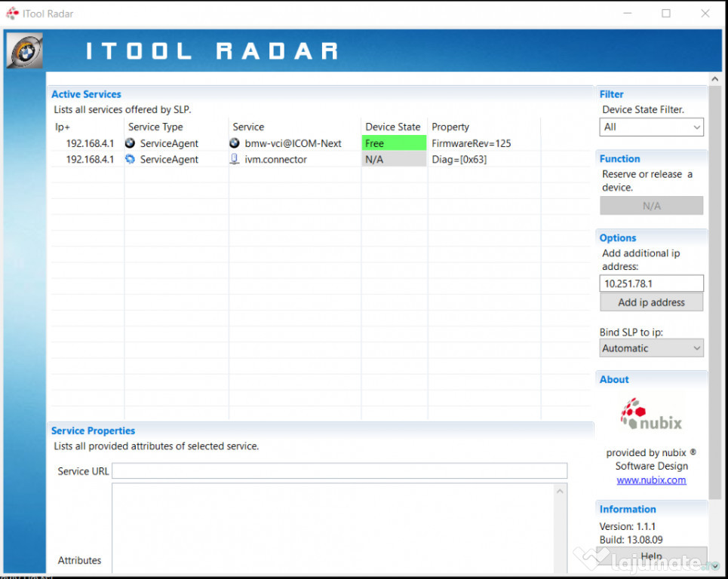This screenshot has width=728, height=579.
Task: Click the Help button
Action: (651, 556)
